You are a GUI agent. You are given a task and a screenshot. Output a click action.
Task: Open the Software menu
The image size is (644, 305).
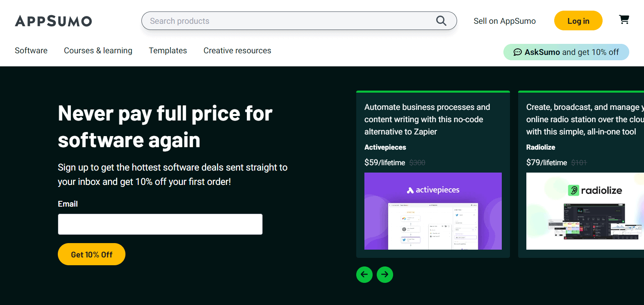point(31,50)
